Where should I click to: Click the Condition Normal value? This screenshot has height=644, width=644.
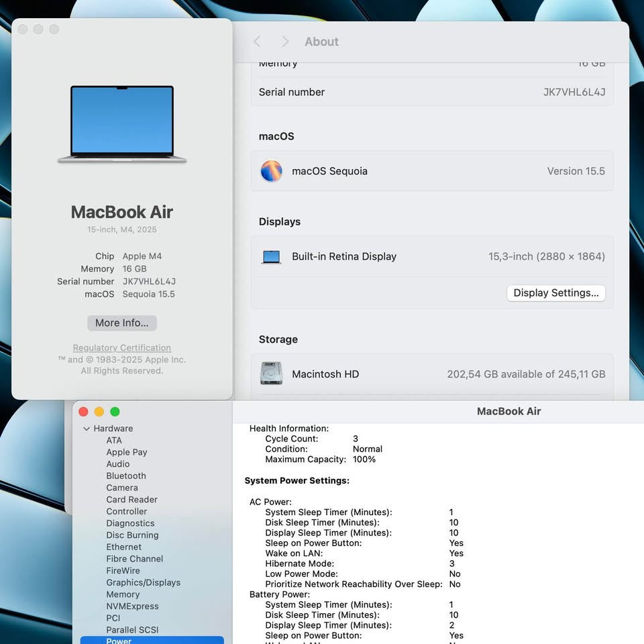coord(368,449)
